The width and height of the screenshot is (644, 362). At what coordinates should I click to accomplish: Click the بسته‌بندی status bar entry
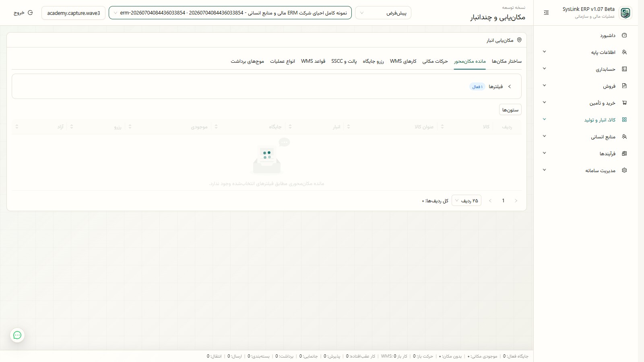258,356
